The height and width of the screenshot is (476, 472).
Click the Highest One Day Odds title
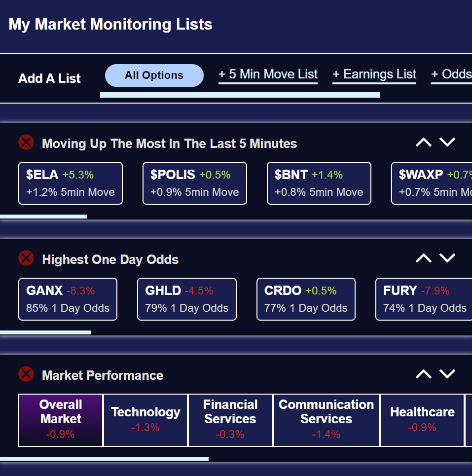pos(110,259)
